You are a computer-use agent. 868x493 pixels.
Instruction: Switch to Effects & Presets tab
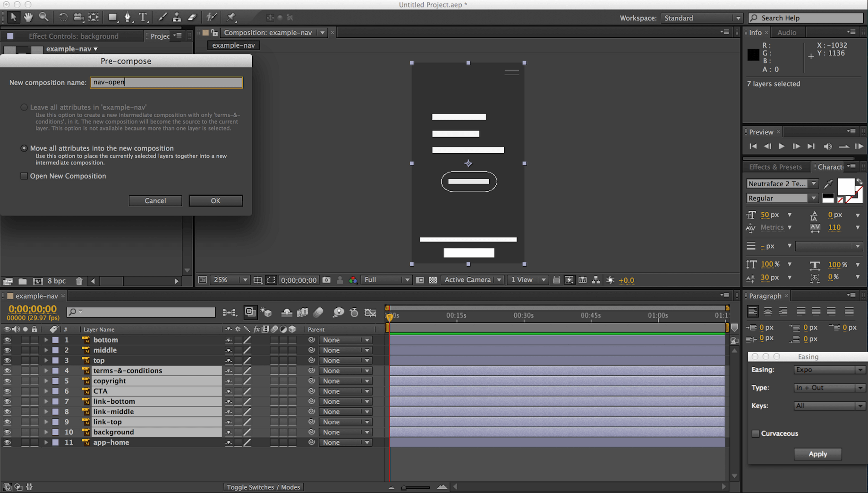775,167
